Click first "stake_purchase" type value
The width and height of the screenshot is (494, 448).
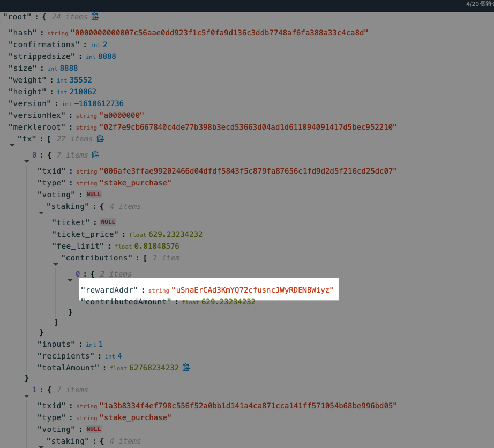[x=136, y=183]
